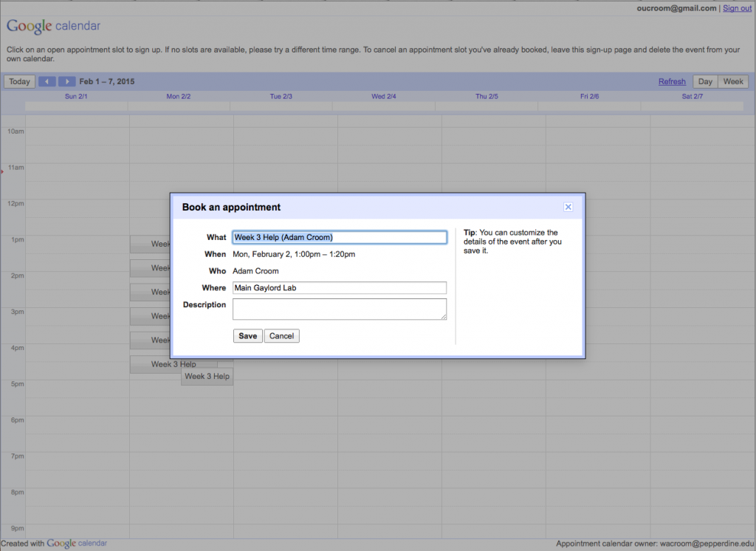Open the Sun 2/1 day header
This screenshot has height=551, width=756.
click(76, 97)
